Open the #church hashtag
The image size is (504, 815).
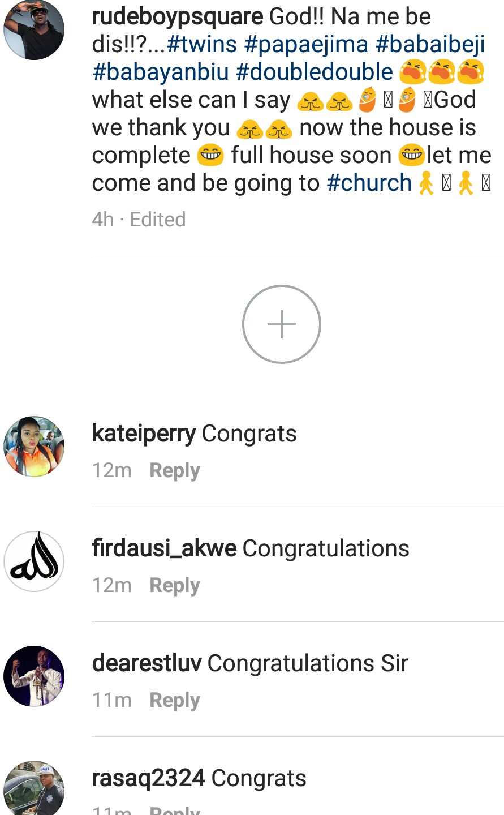(369, 183)
